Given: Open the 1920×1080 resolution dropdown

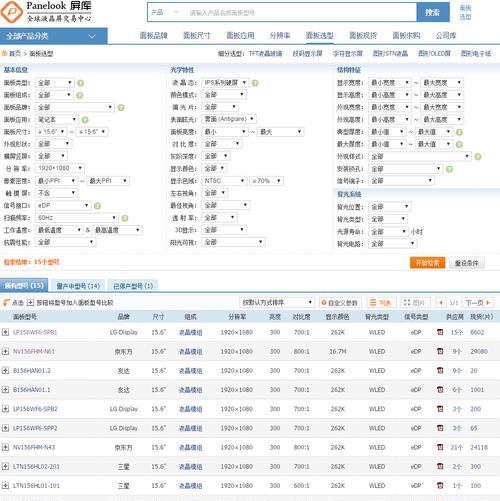Looking at the screenshot, I should click(60, 168).
